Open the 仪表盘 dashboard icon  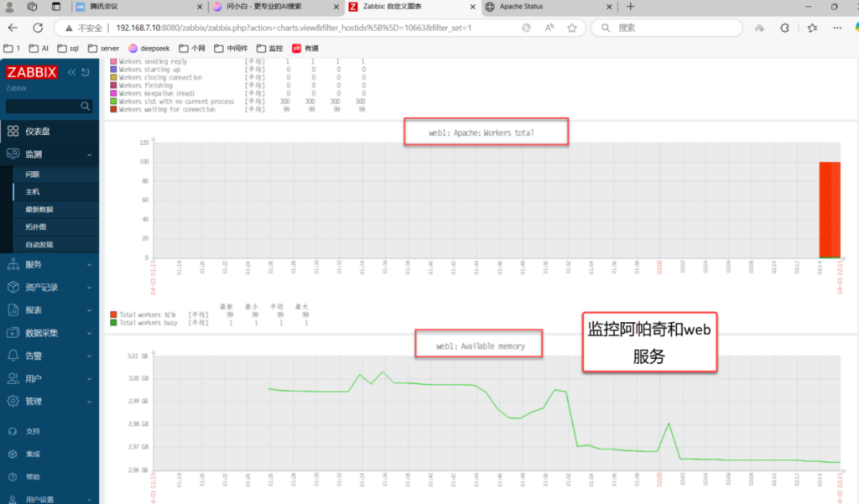click(x=13, y=132)
